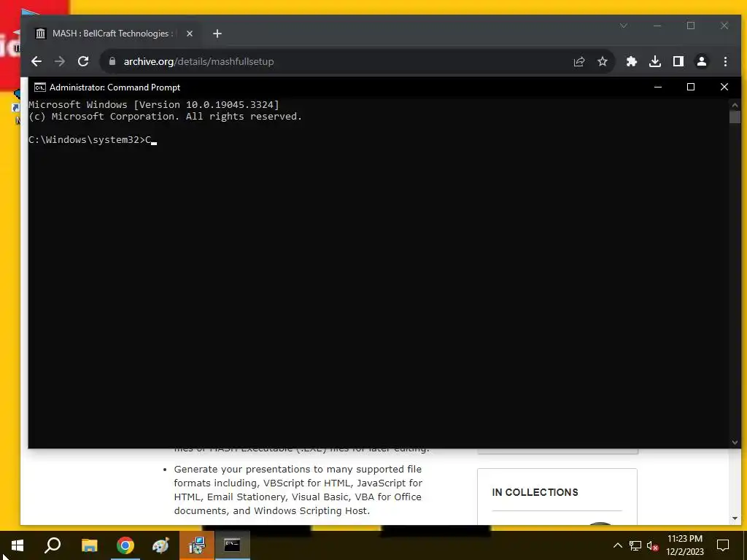Open the Chrome profile menu
This screenshot has height=560, width=747.
[x=702, y=61]
